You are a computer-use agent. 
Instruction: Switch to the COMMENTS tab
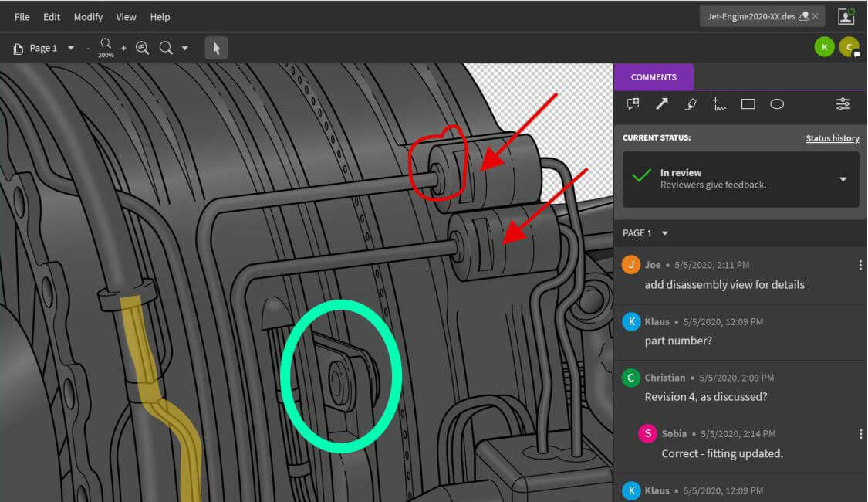(654, 77)
